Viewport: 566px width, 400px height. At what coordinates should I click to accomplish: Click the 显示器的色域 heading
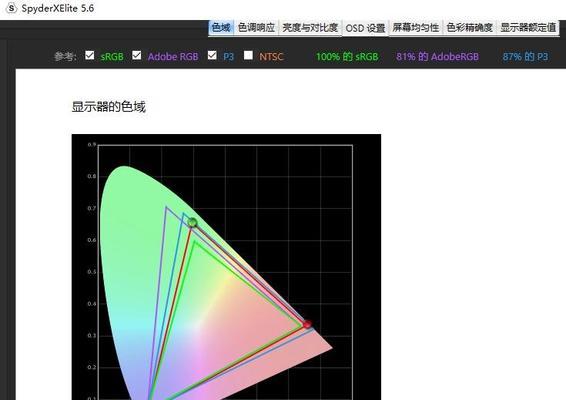click(109, 107)
